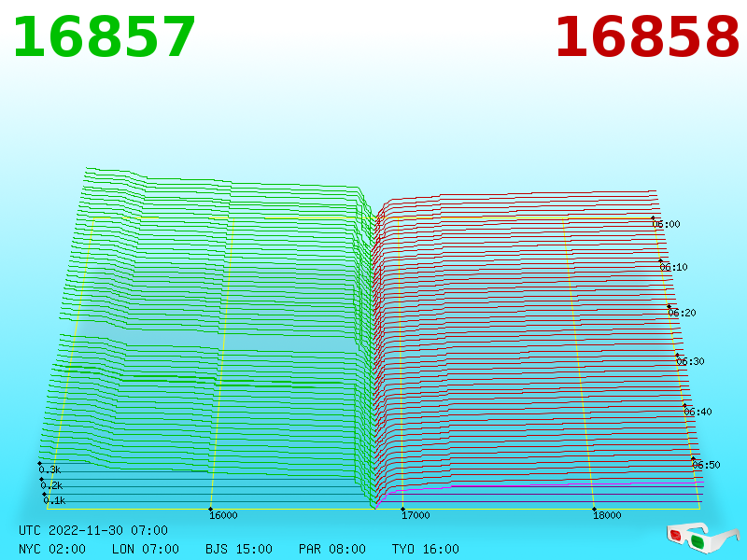
Task: Click the 0.3k depth axis label
Action: 49,469
